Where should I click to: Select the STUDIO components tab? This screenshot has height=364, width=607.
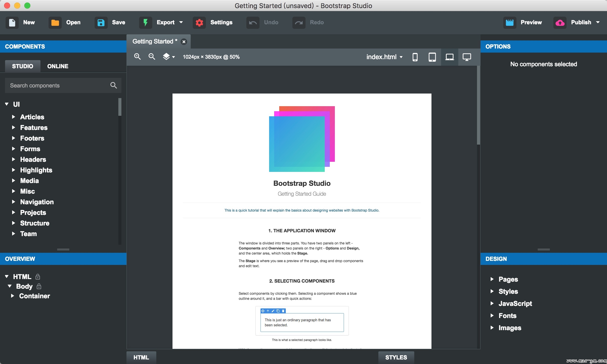coord(23,66)
